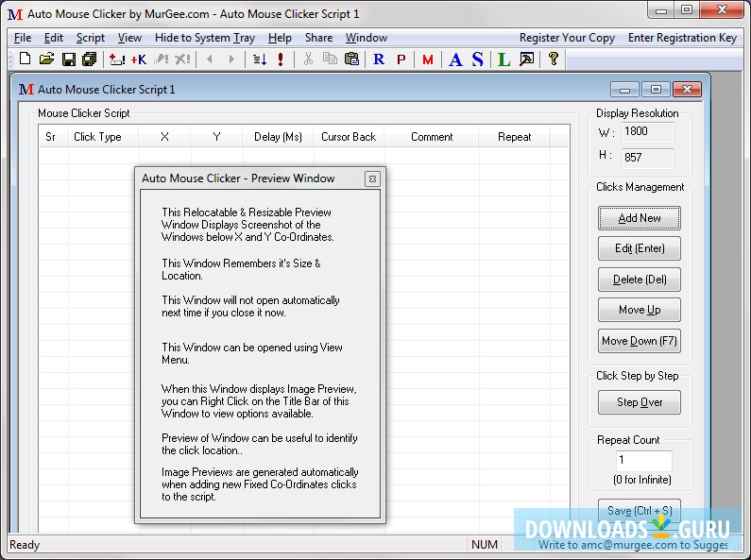Click the Save (Ctrl + S) button
The width and height of the screenshot is (751, 560).
[640, 511]
